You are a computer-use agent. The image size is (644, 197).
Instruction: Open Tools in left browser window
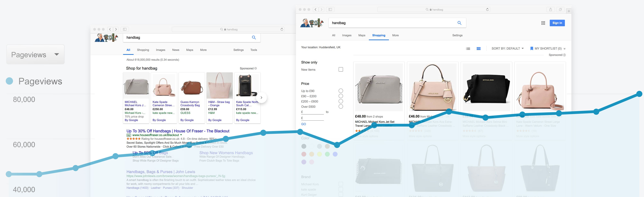point(254,50)
